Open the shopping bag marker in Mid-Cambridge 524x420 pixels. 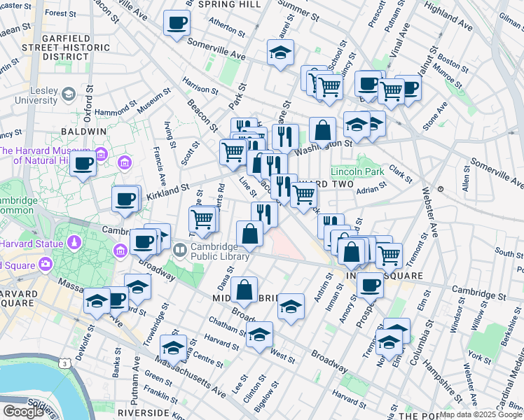click(244, 290)
